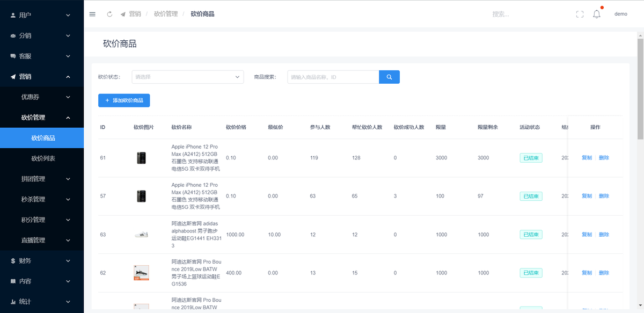
Task: Click the 添加砍价商品 button
Action: tap(124, 100)
